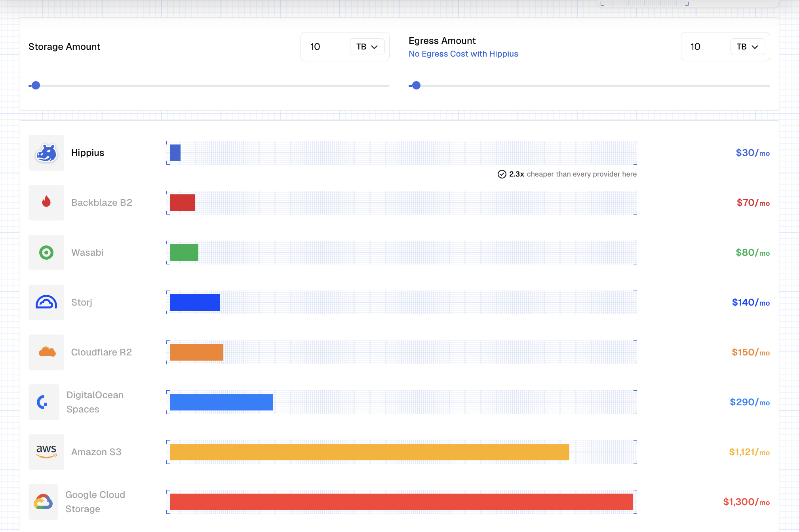Click the Egress Amount slider handle
This screenshot has width=799, height=532.
coord(416,85)
